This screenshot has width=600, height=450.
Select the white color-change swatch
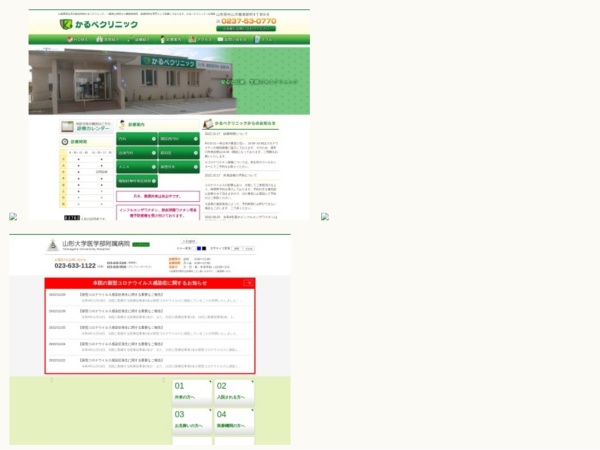194,249
